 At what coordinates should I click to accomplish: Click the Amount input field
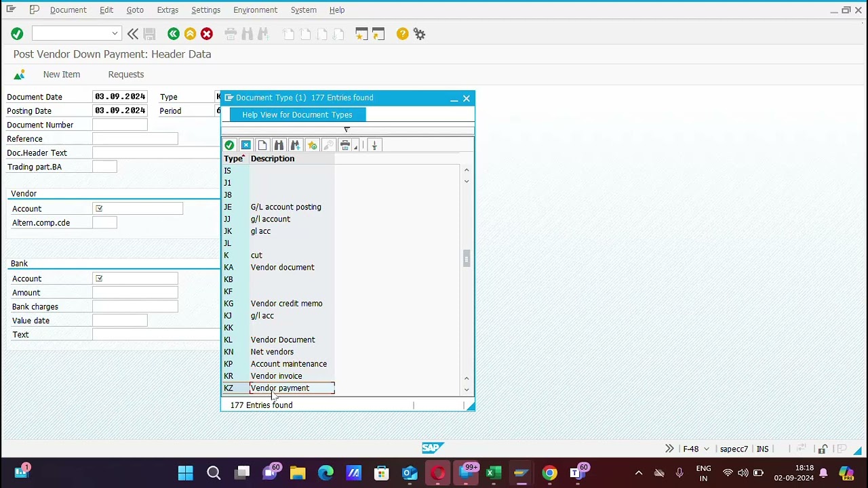(x=135, y=293)
